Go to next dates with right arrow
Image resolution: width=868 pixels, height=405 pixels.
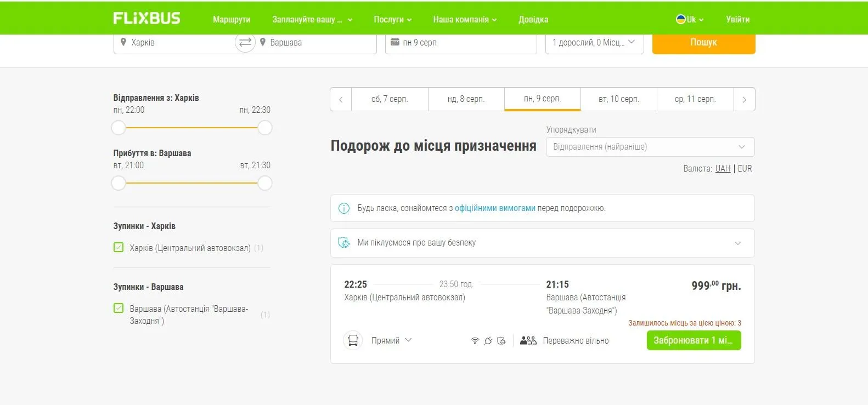point(744,100)
